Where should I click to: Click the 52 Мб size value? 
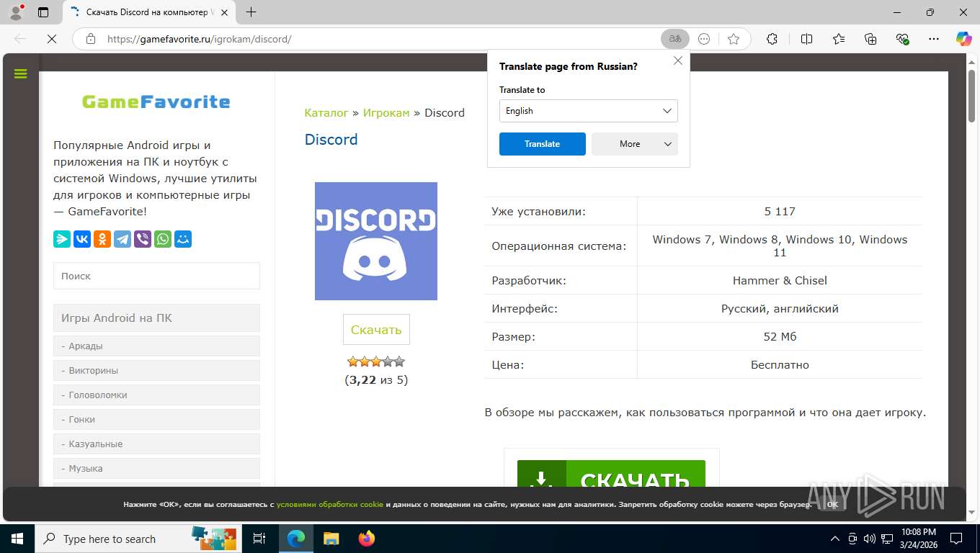coord(780,337)
